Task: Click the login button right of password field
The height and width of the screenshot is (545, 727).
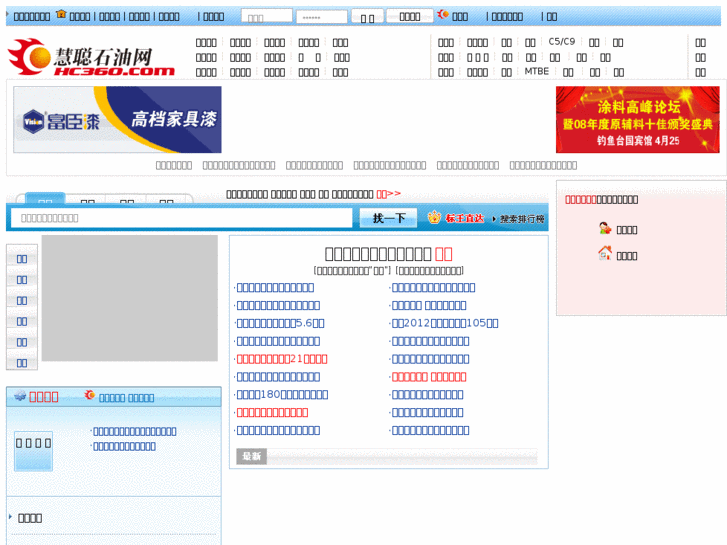Action: (367, 17)
